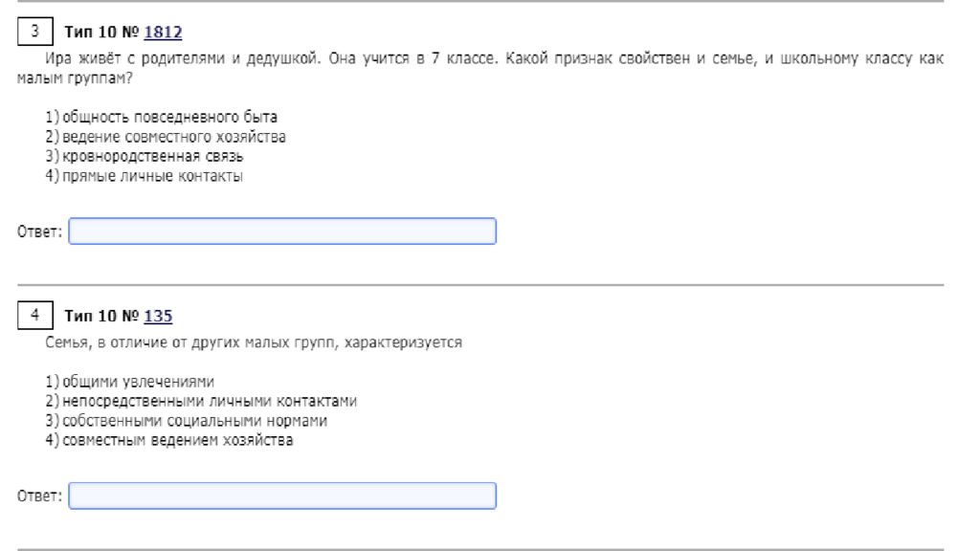Click the "Ответ:" label of question 3

(x=39, y=231)
